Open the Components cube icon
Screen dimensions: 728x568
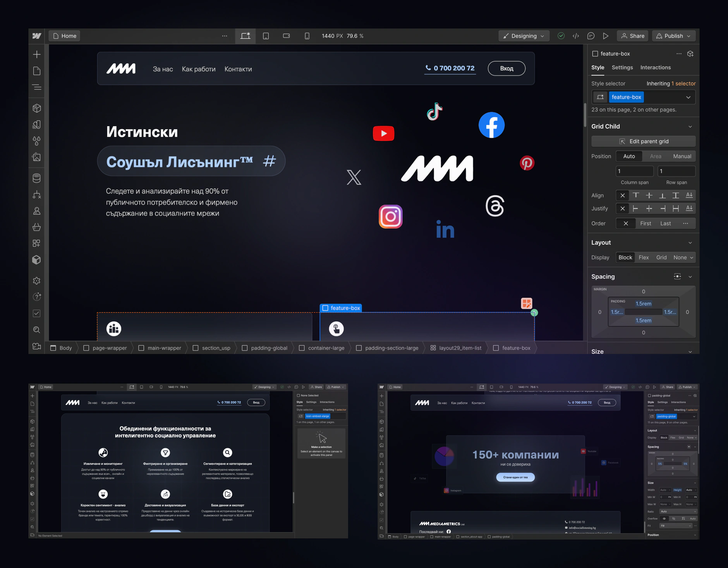click(37, 108)
